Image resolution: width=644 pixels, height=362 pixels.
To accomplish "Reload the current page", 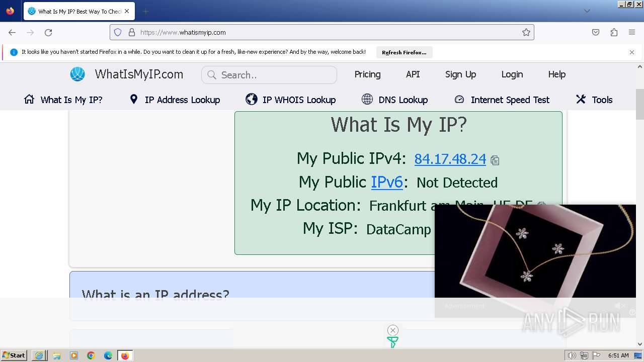I will pyautogui.click(x=48, y=32).
